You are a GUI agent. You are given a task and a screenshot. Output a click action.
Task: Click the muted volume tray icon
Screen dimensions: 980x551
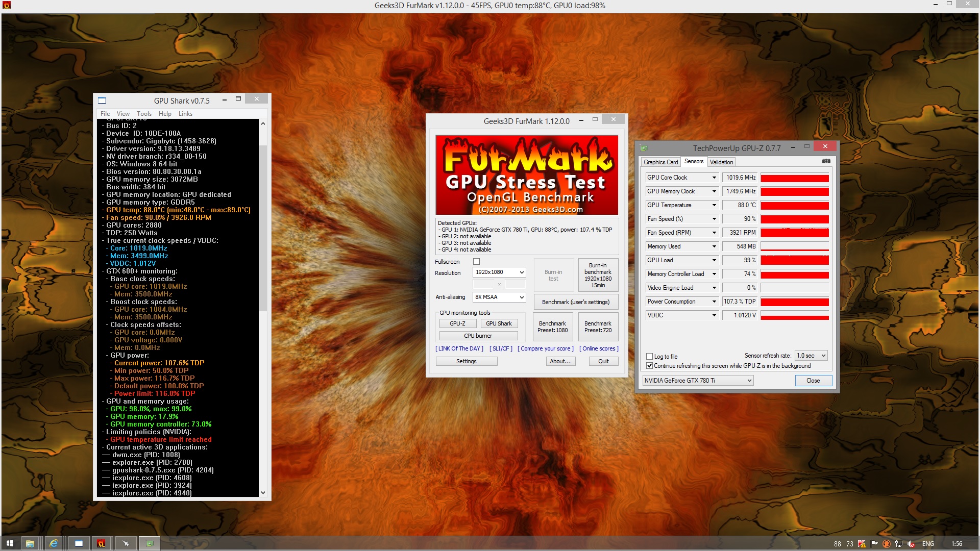click(x=911, y=544)
